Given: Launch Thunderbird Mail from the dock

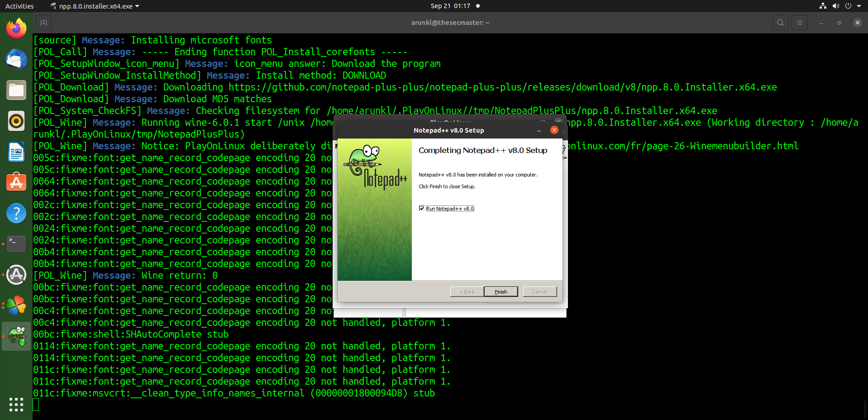Looking at the screenshot, I should [x=16, y=59].
